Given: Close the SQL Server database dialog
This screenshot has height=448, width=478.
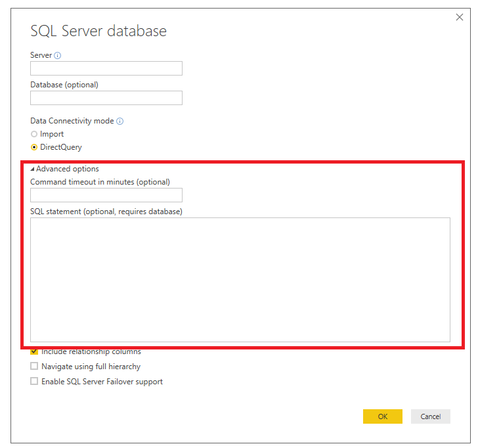Looking at the screenshot, I should pyautogui.click(x=460, y=17).
